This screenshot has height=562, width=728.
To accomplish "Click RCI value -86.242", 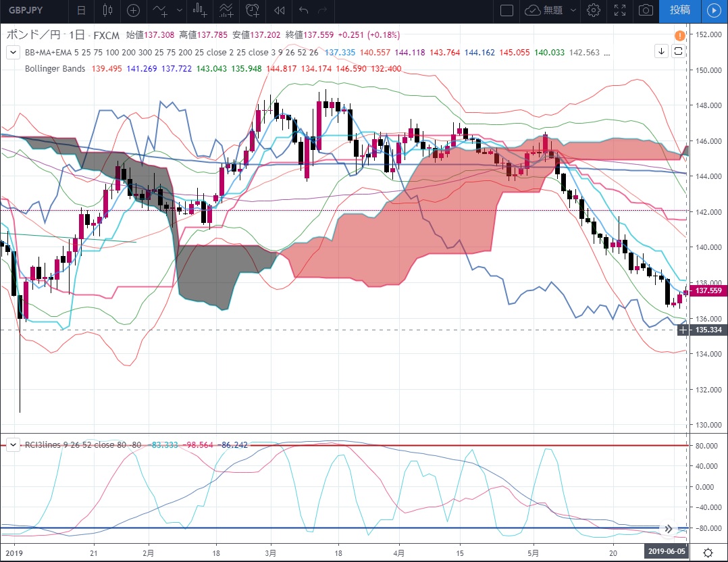I will point(232,445).
